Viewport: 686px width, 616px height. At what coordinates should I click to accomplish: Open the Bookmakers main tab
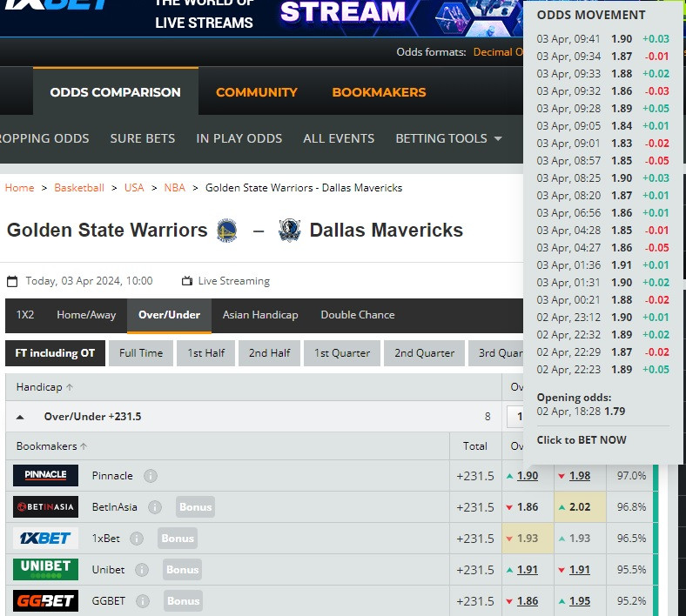point(379,92)
